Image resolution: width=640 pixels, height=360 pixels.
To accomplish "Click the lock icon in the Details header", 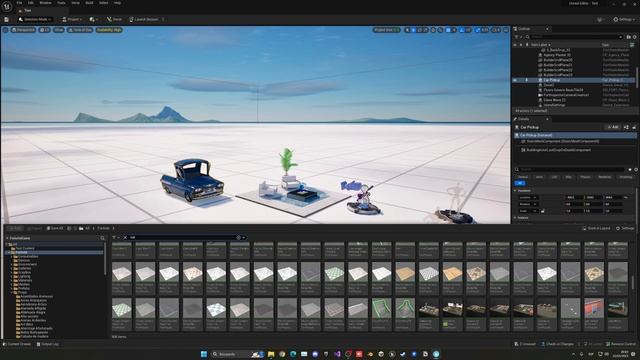I will [x=634, y=127].
